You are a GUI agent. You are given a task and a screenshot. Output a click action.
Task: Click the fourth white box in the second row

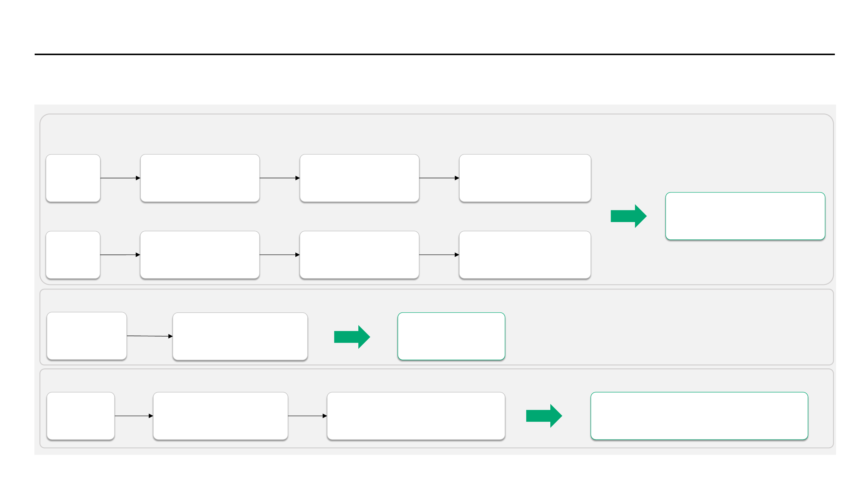pyautogui.click(x=525, y=255)
